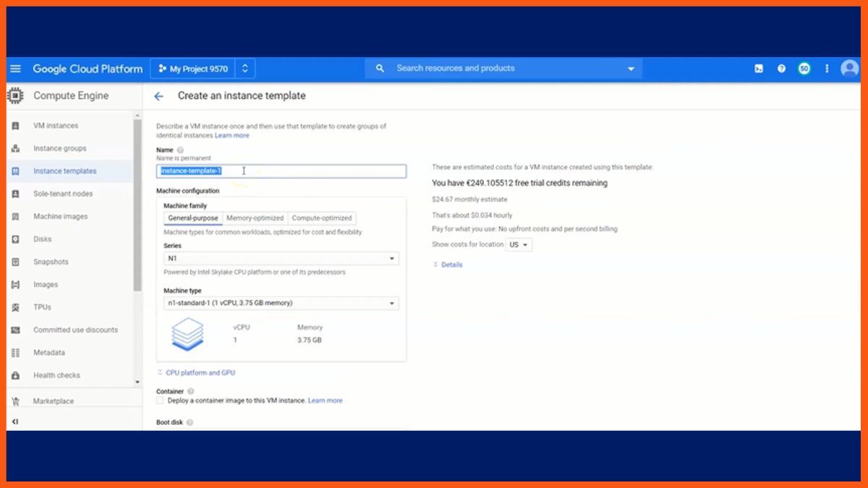Open the Machine type dropdown
868x488 pixels.
pos(281,304)
